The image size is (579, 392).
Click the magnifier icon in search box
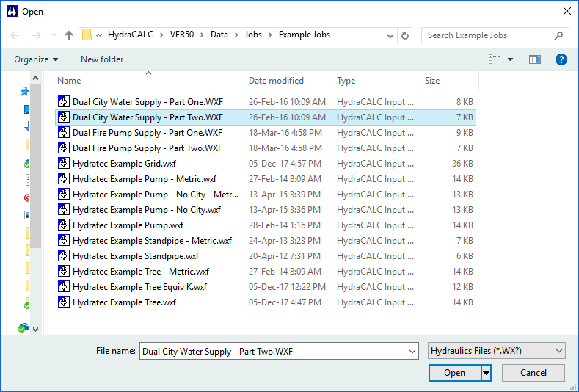pyautogui.click(x=558, y=35)
